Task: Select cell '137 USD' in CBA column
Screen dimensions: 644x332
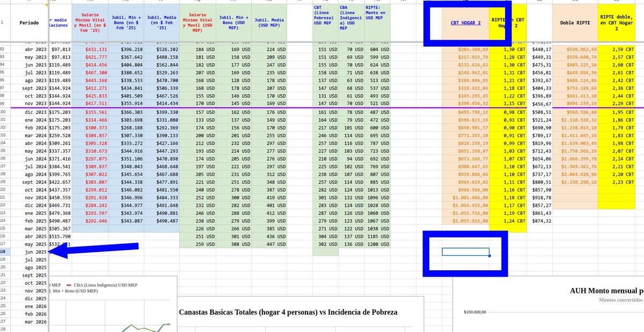Action: pos(352,236)
